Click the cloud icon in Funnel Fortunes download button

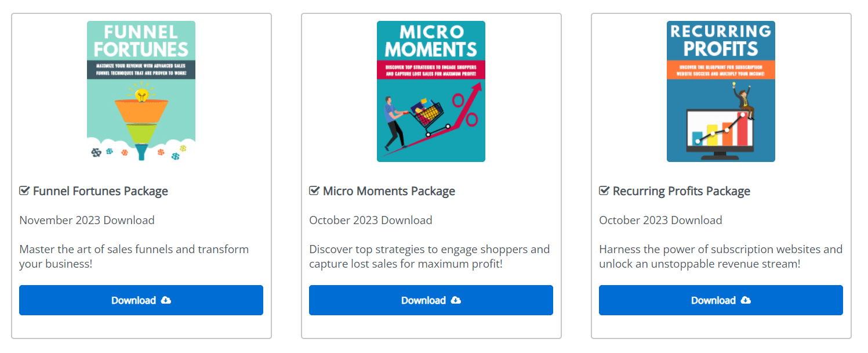click(x=166, y=300)
